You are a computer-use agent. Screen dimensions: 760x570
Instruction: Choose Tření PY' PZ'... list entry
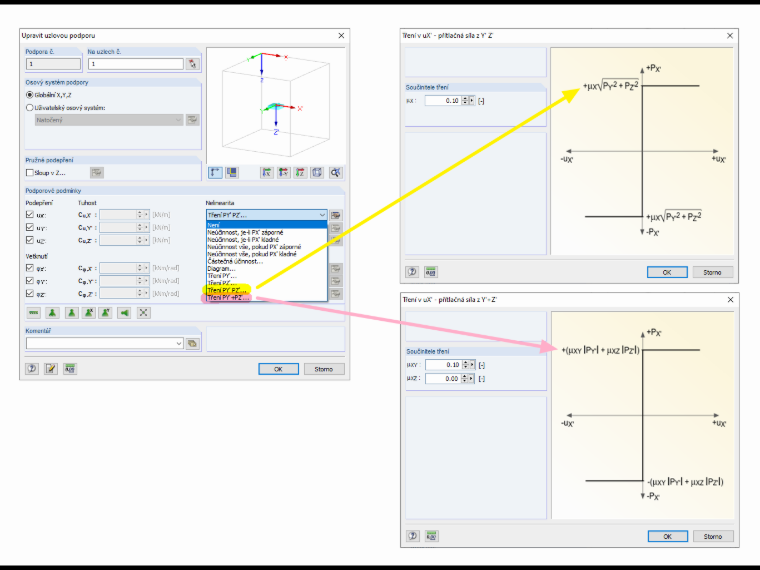pos(267,290)
